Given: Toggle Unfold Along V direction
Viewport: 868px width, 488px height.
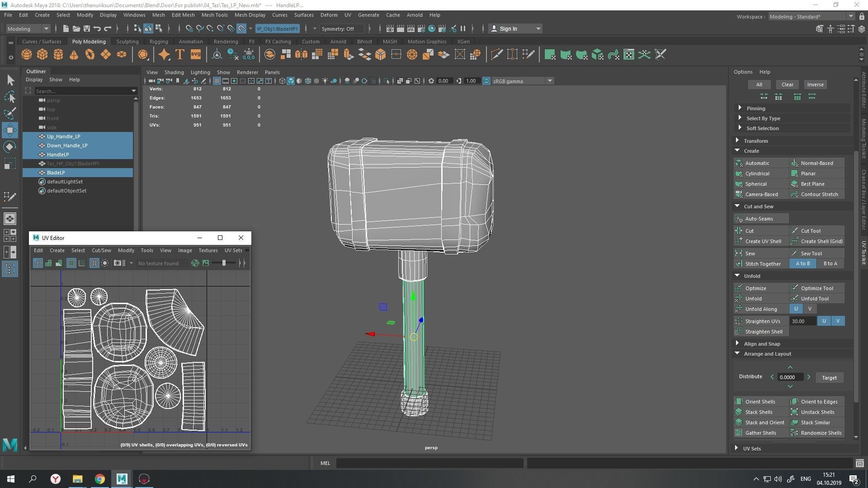Looking at the screenshot, I should (810, 309).
